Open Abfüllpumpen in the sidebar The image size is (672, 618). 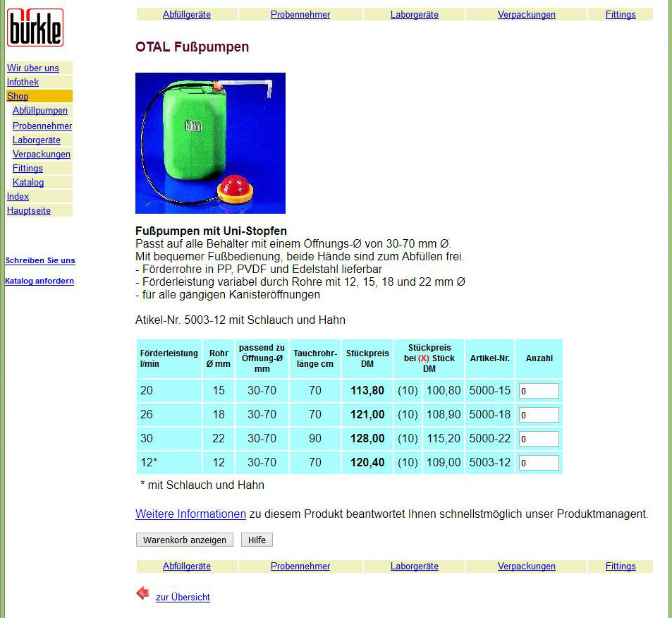click(x=40, y=111)
